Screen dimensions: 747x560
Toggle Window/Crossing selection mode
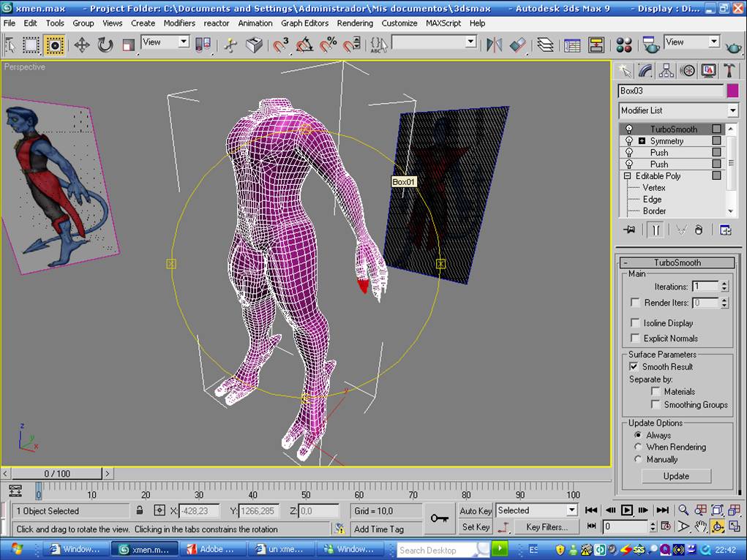pos(55,45)
